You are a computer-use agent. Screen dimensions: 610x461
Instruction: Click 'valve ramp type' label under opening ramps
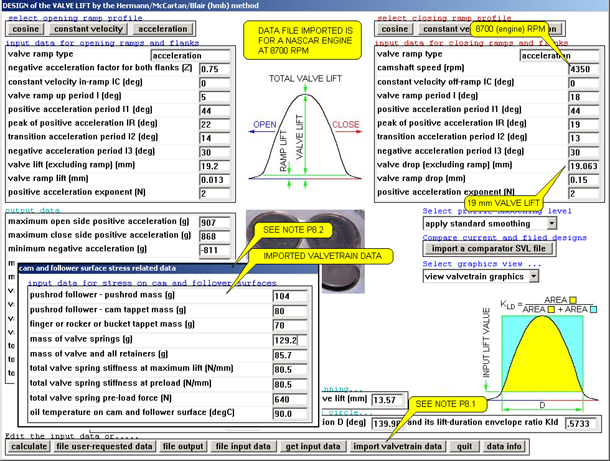(40, 54)
